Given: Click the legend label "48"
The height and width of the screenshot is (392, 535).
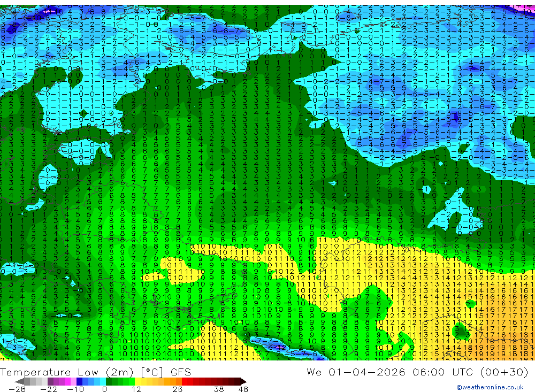Looking at the screenshot, I should pos(243,389).
